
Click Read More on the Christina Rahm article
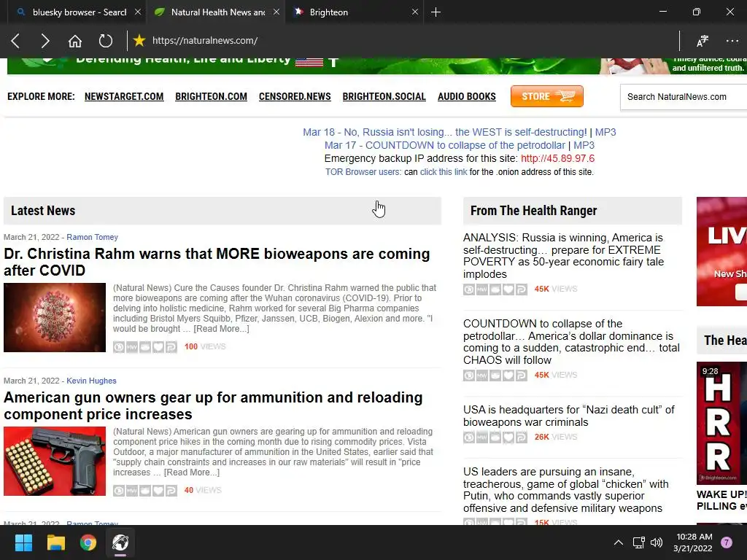(x=221, y=329)
